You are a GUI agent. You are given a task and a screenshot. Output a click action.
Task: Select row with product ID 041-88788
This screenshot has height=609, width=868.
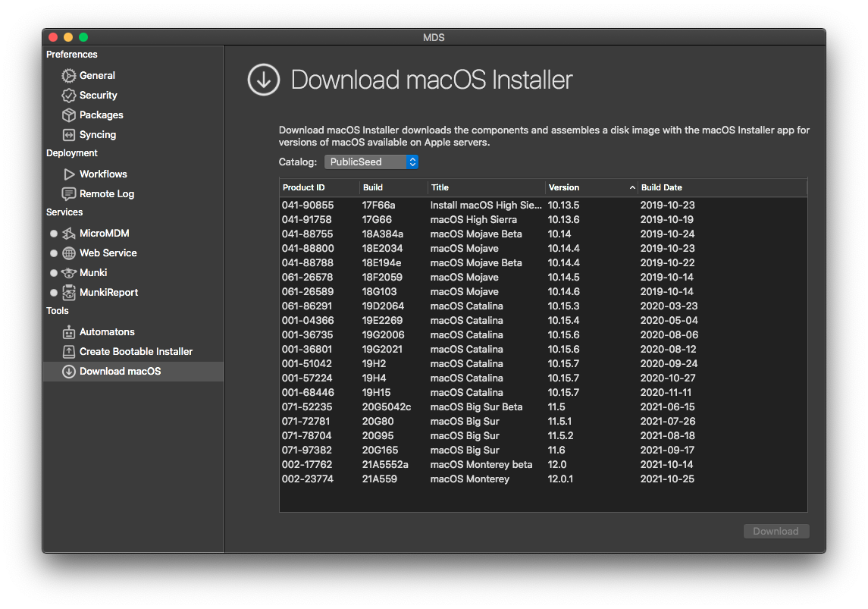543,262
